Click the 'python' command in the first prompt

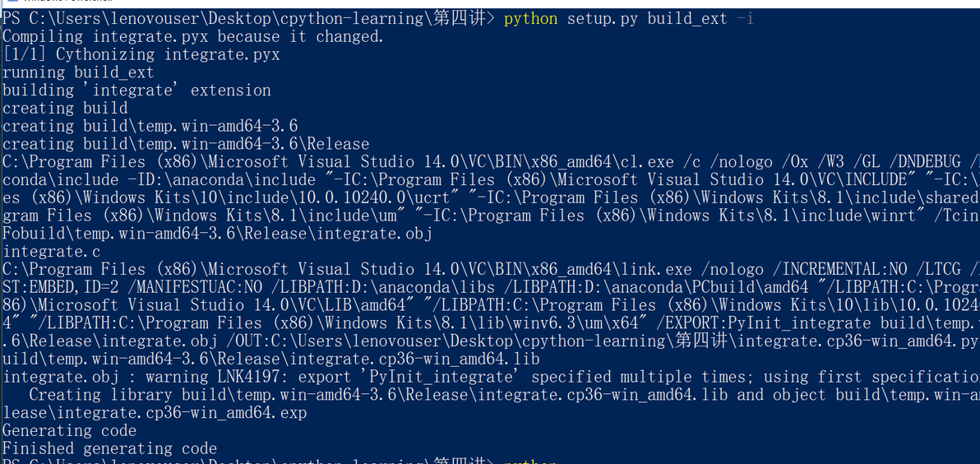pos(530,18)
